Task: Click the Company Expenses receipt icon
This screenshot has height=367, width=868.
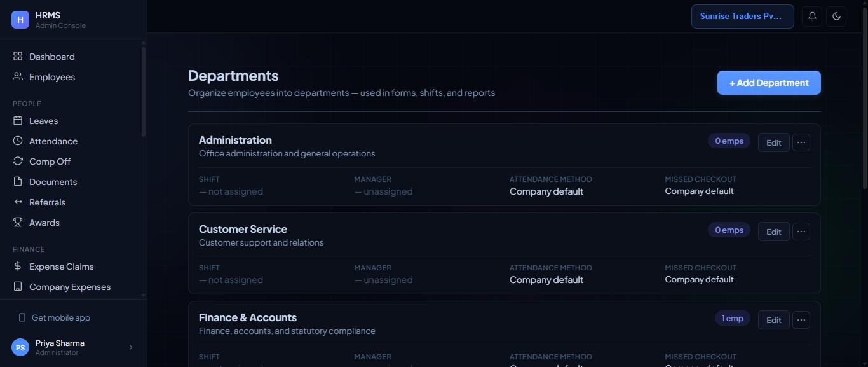Action: point(18,287)
